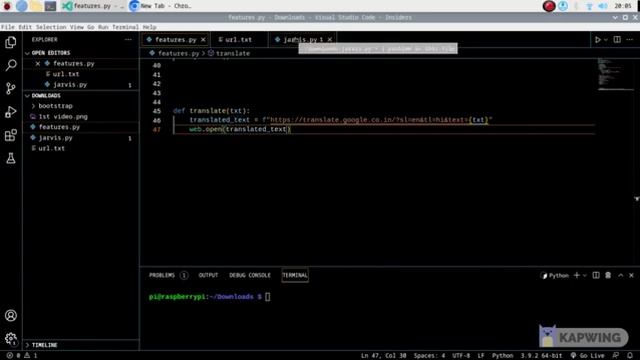Open the Go menu
This screenshot has height=360, width=640.
[x=90, y=27]
